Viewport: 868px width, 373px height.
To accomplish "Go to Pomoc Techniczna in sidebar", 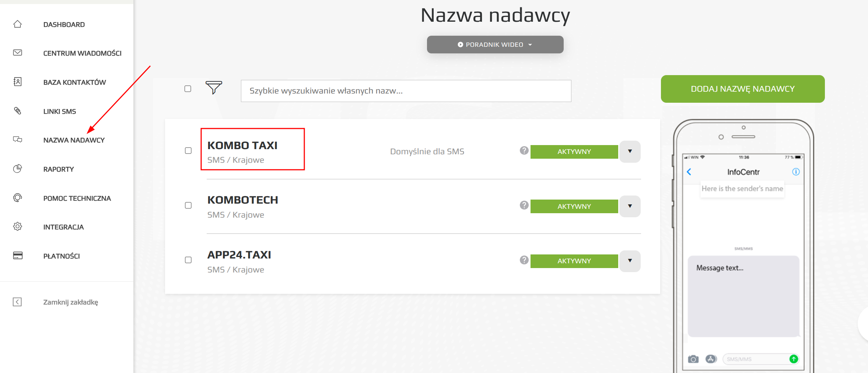I will (x=77, y=198).
